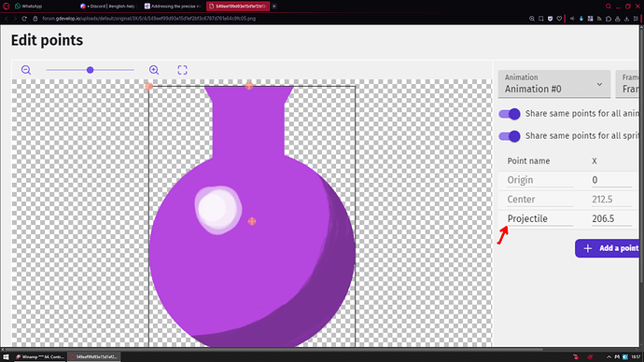Click the browser page zoom magnifier icon
This screenshot has height=362, width=644.
532,19
